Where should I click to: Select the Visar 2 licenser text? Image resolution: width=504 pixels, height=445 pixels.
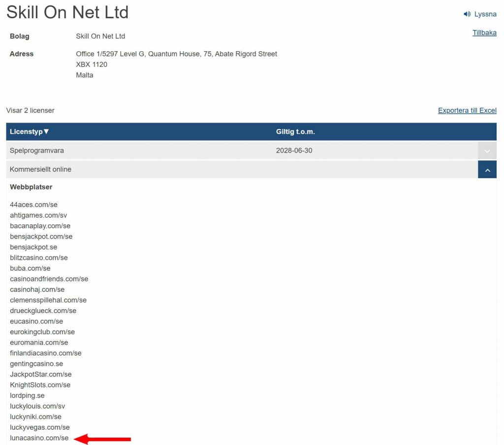(30, 110)
